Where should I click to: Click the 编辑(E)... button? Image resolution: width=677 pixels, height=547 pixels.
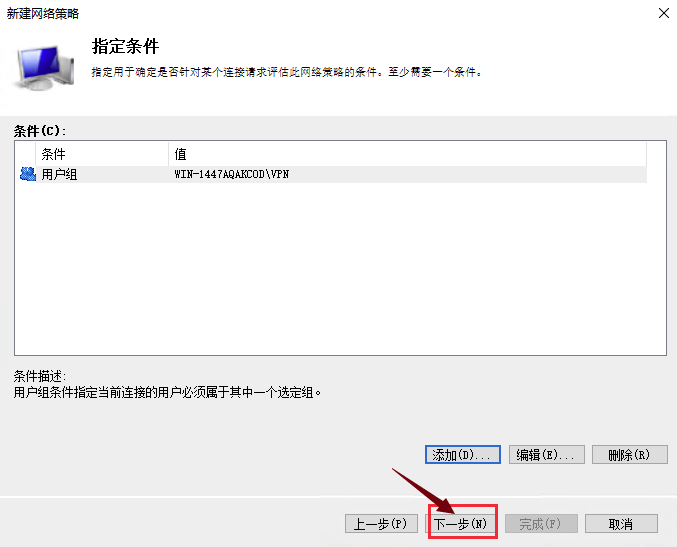[547, 455]
